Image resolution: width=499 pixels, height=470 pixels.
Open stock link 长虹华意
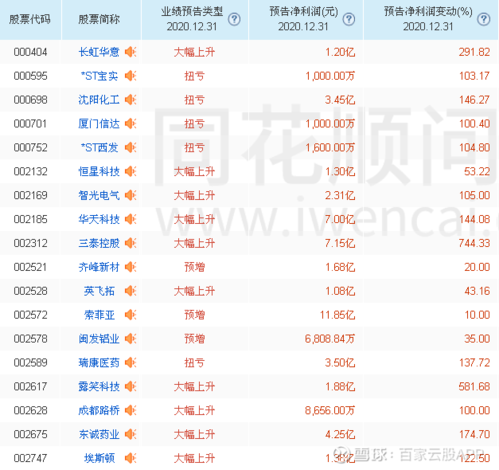99,52
